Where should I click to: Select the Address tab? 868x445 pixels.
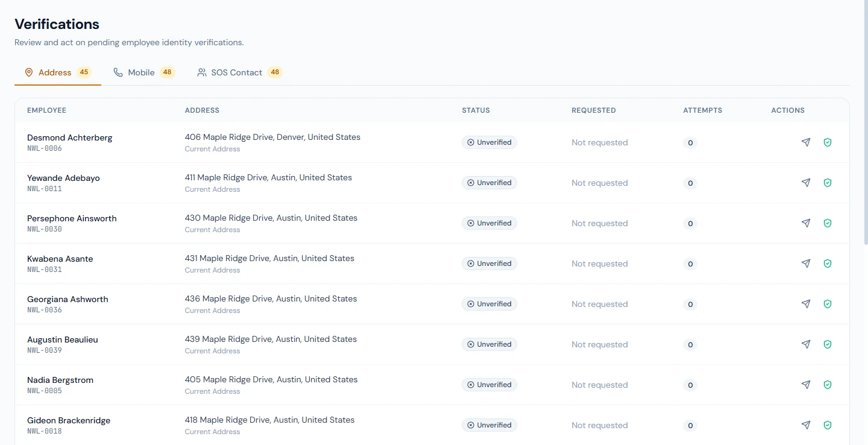coord(58,72)
